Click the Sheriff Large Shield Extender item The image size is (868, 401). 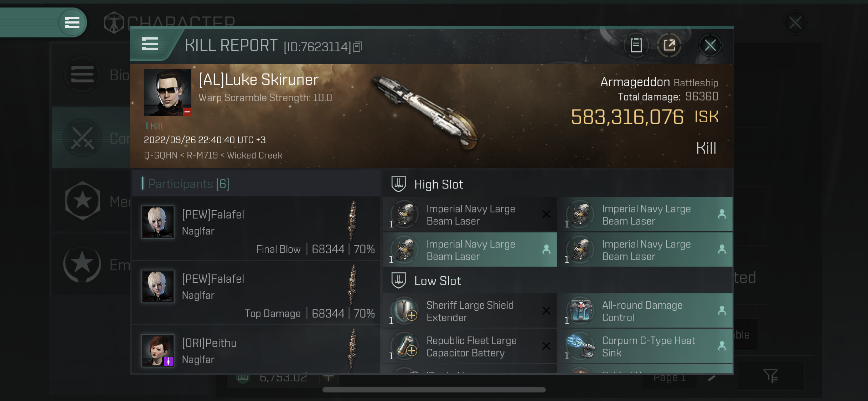click(470, 311)
